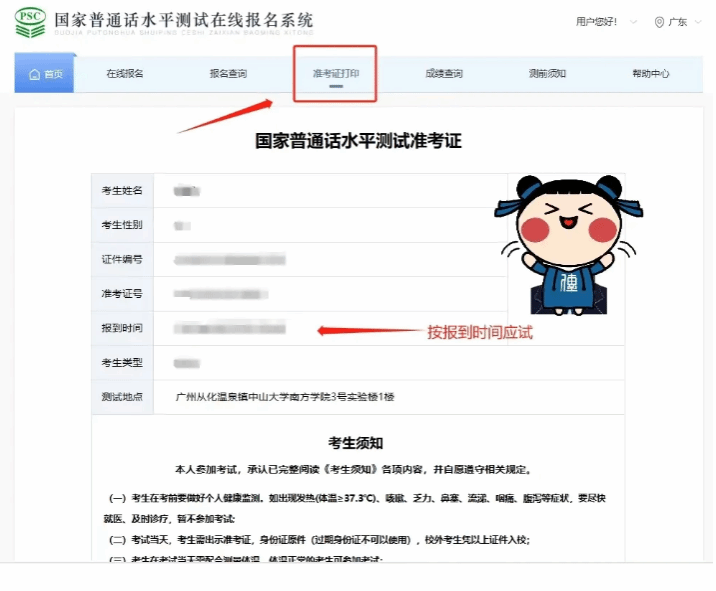Open the 在线报名 tab
Screen dimensions: 716x591
click(x=125, y=74)
